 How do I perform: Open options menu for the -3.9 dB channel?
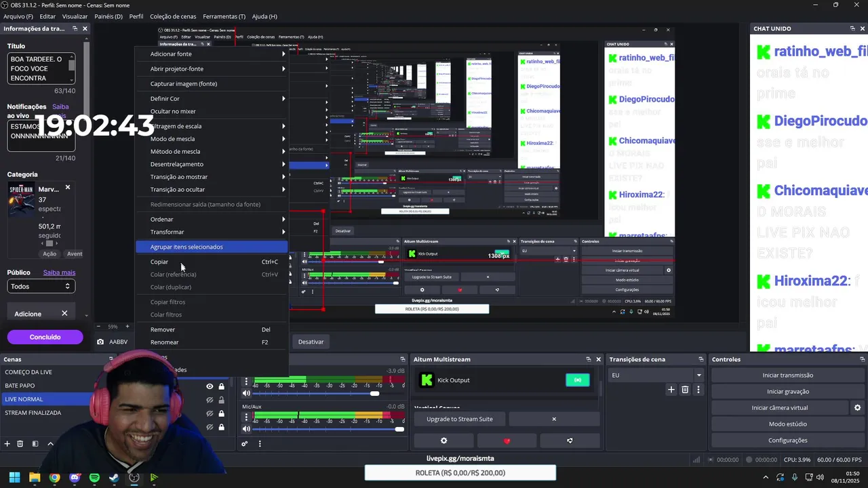pos(246,381)
